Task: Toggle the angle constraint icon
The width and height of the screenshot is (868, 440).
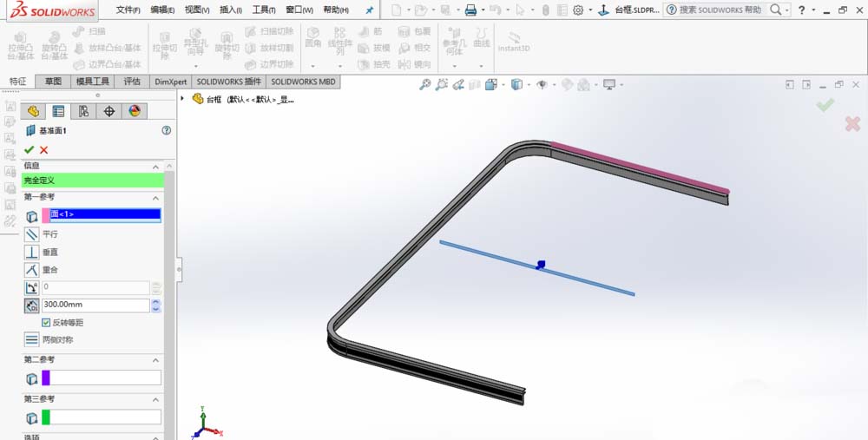Action: click(31, 287)
